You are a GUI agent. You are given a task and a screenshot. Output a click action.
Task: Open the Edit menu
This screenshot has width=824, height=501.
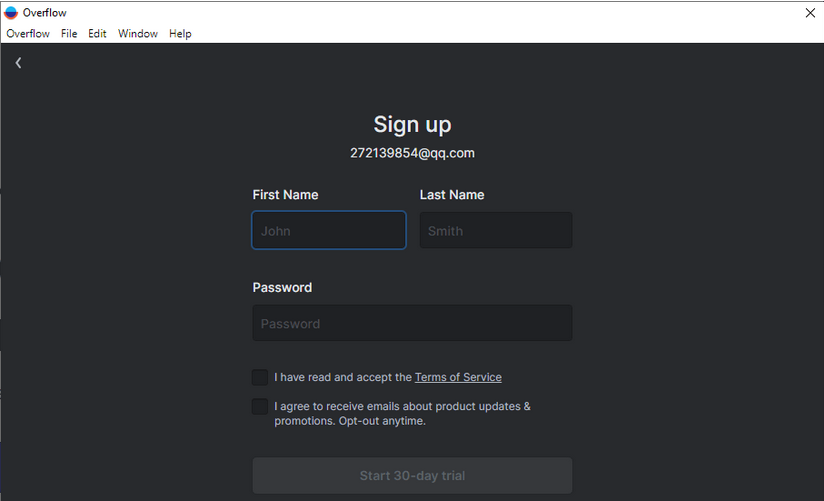(x=97, y=34)
